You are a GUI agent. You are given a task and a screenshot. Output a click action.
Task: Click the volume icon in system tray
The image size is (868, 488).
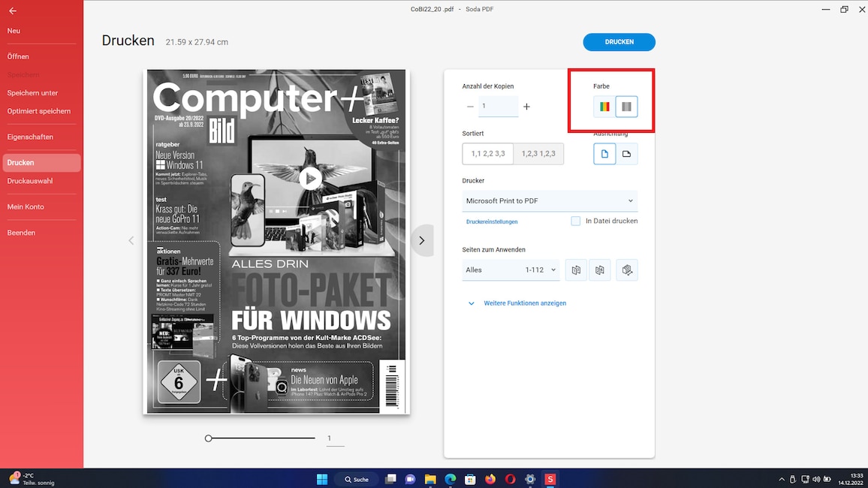[816, 479]
